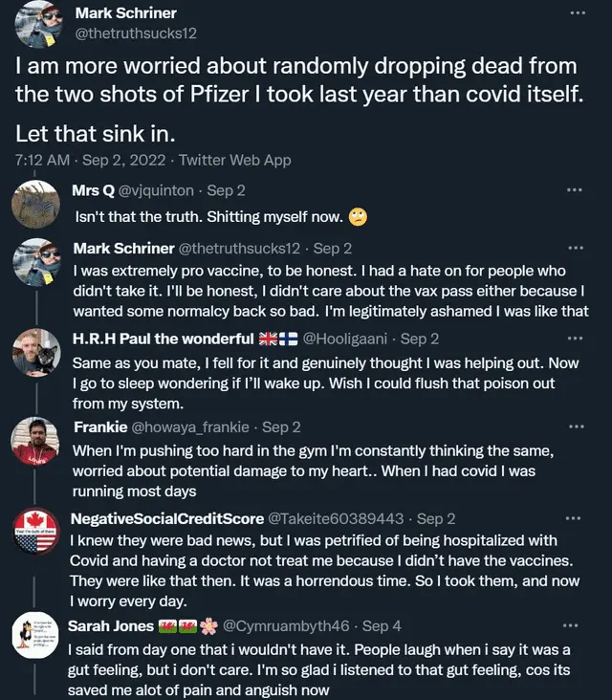
Task: Open NegativeSocialCreditScore's flag avatar
Action: coord(37,533)
